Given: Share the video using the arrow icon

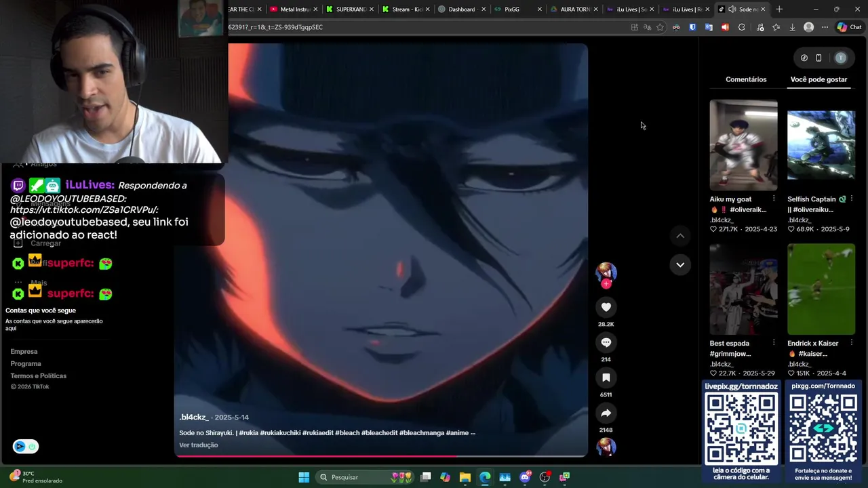Looking at the screenshot, I should click(x=606, y=413).
